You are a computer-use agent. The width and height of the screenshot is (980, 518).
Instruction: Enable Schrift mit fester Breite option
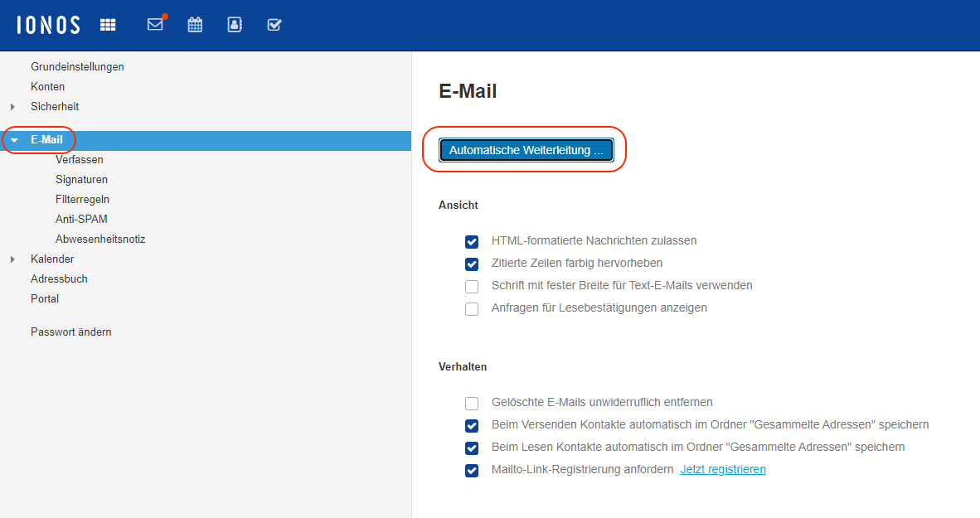click(472, 287)
